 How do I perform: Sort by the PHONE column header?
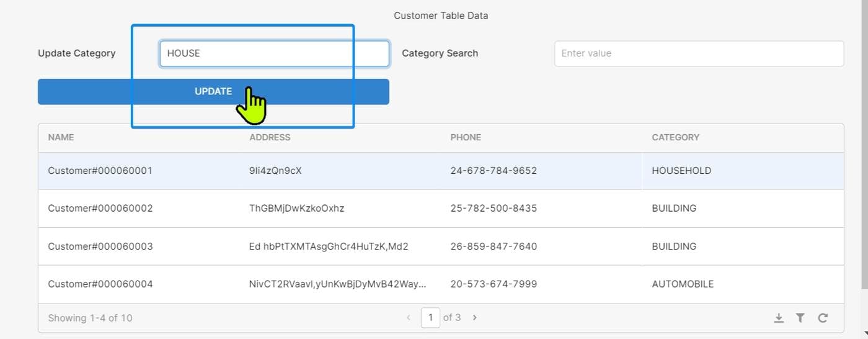(466, 137)
